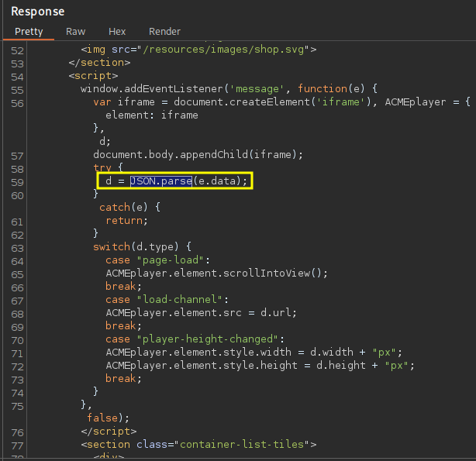
Task: Switch to the Render tab
Action: point(164,32)
